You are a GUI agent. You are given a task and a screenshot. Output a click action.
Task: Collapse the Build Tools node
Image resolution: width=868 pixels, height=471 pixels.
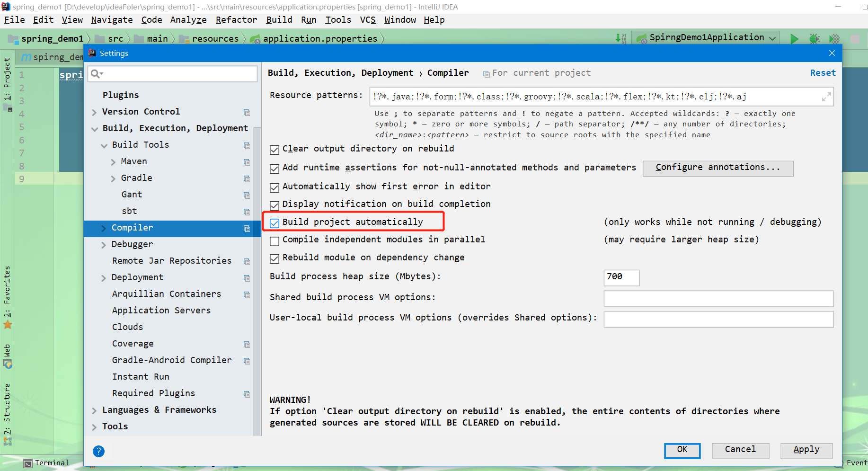click(104, 145)
